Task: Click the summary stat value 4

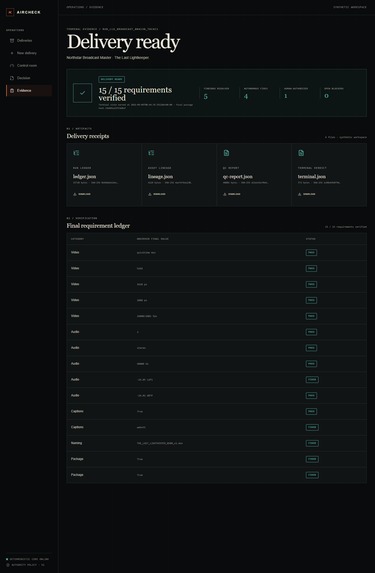Action: [246, 96]
